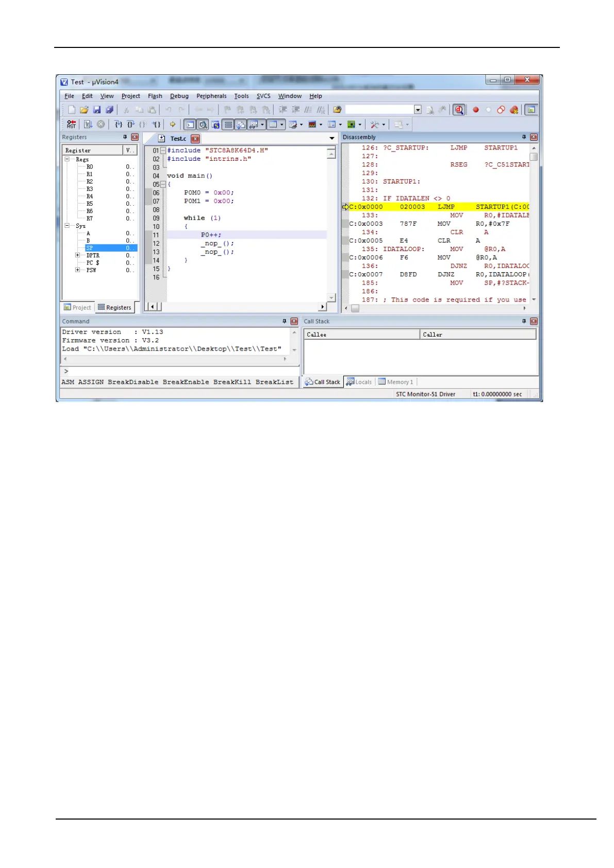The image size is (614, 868).
Task: Click the Show Next Statement arrow icon
Action: (173, 124)
